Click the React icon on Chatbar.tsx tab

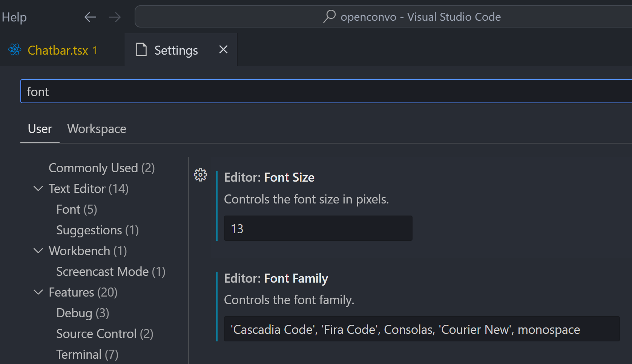coord(15,50)
